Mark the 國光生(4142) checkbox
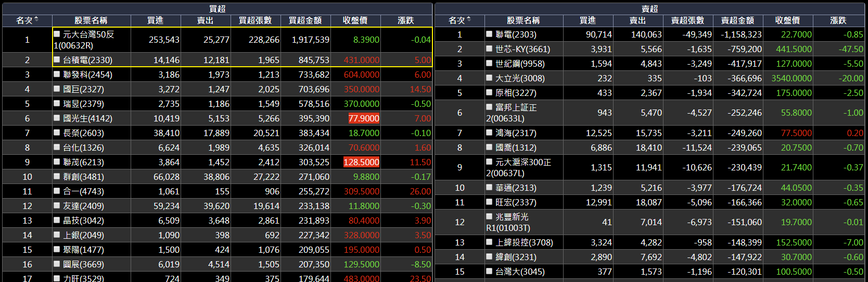 [57, 118]
